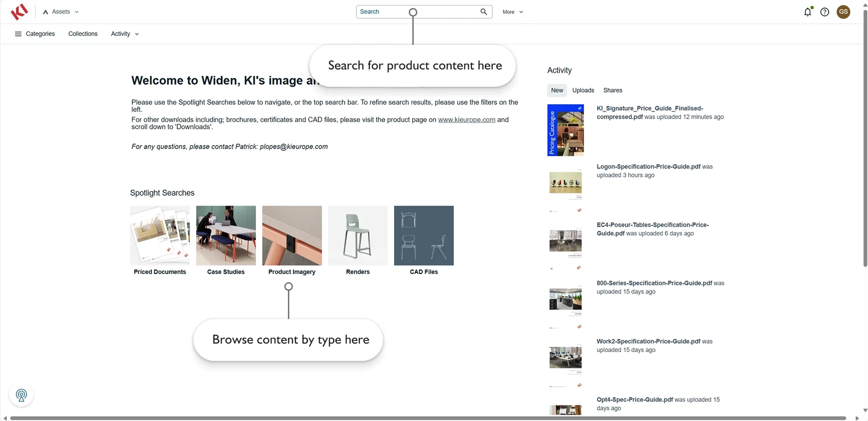Switch to the Uploads activity tab

tap(583, 90)
